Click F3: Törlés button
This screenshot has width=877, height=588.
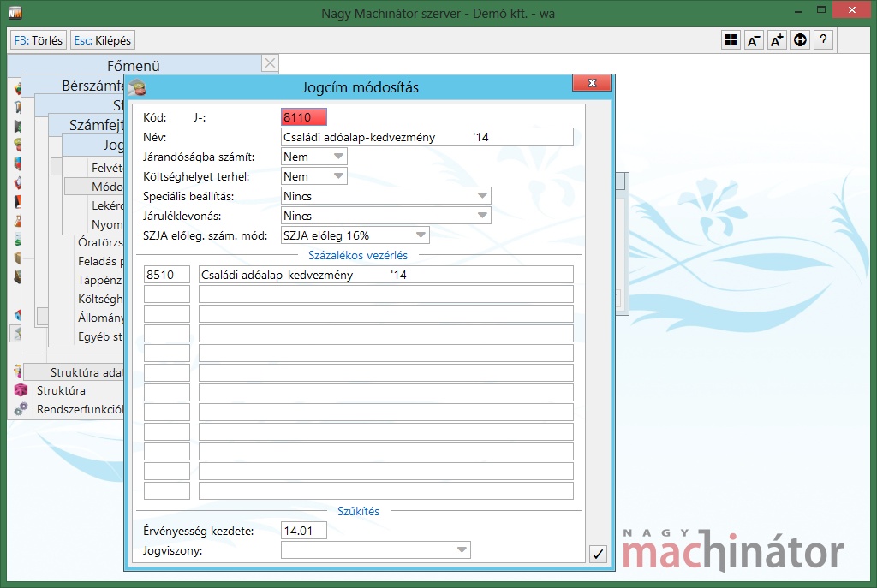click(x=38, y=40)
